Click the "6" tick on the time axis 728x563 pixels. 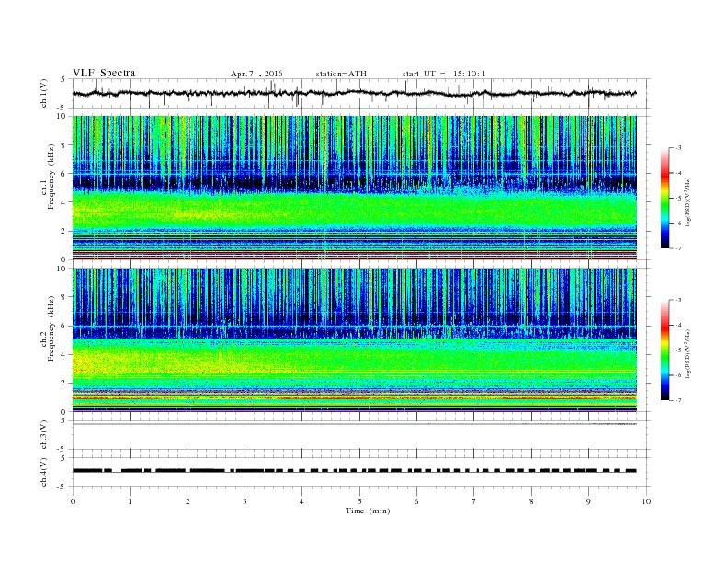(x=416, y=501)
